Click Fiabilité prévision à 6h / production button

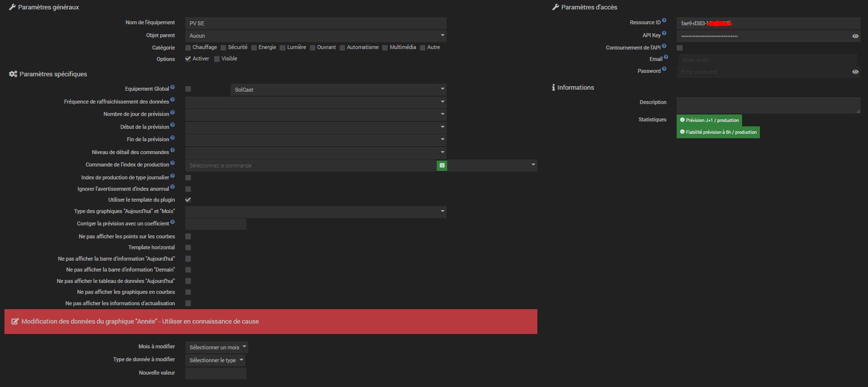pyautogui.click(x=718, y=132)
